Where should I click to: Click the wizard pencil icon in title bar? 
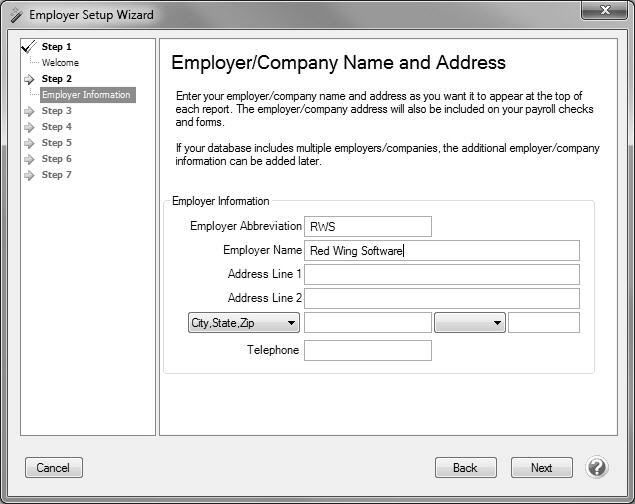(x=14, y=15)
